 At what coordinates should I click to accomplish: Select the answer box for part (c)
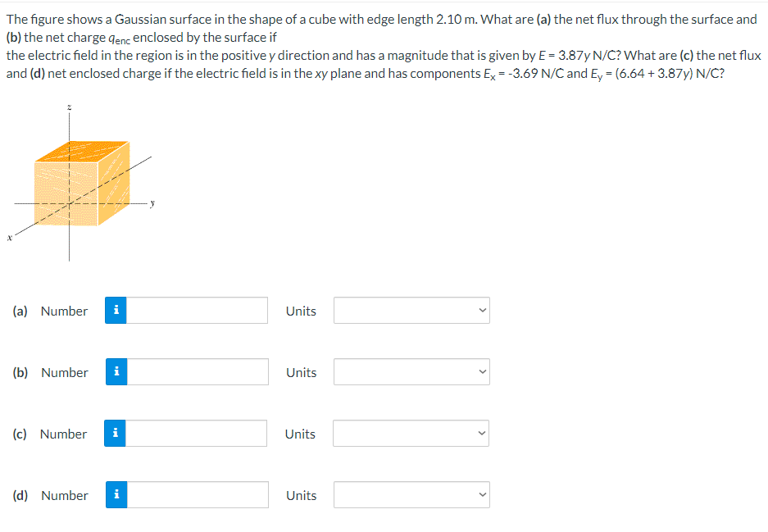click(x=197, y=433)
